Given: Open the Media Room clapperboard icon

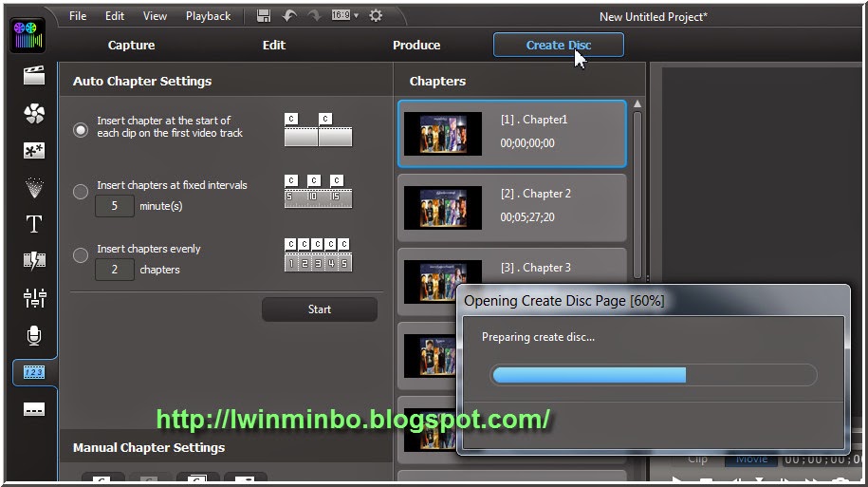Looking at the screenshot, I should [x=34, y=75].
